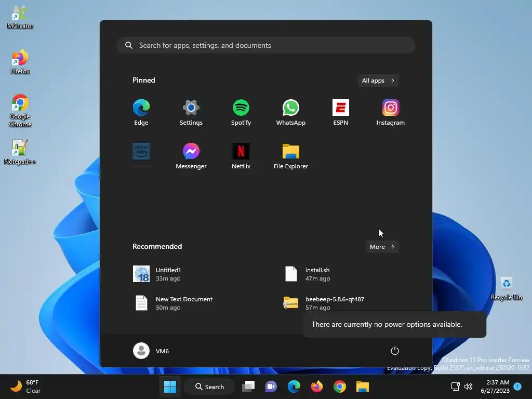Expand the All apps list

click(x=378, y=81)
